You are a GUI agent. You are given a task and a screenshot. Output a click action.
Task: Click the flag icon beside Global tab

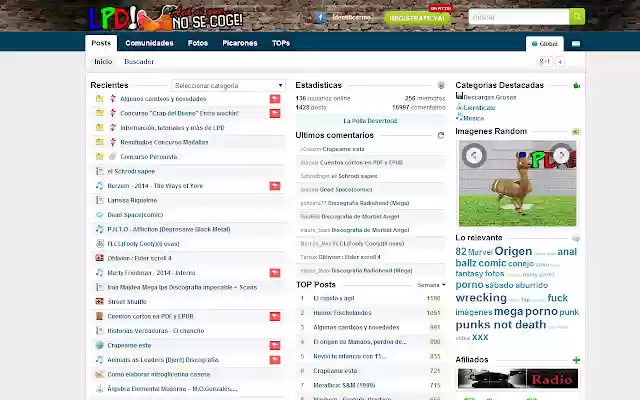pos(576,44)
